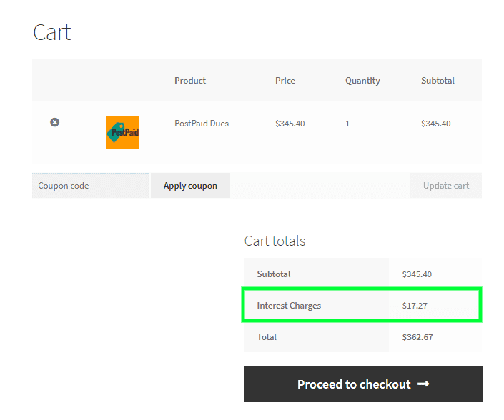Open the PostPaid product thumbnail image

coord(122,132)
